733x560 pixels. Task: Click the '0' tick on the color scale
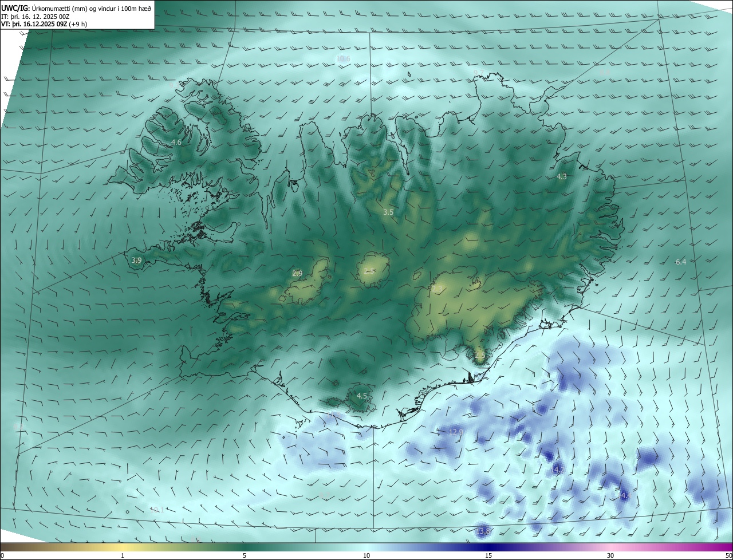click(2, 555)
